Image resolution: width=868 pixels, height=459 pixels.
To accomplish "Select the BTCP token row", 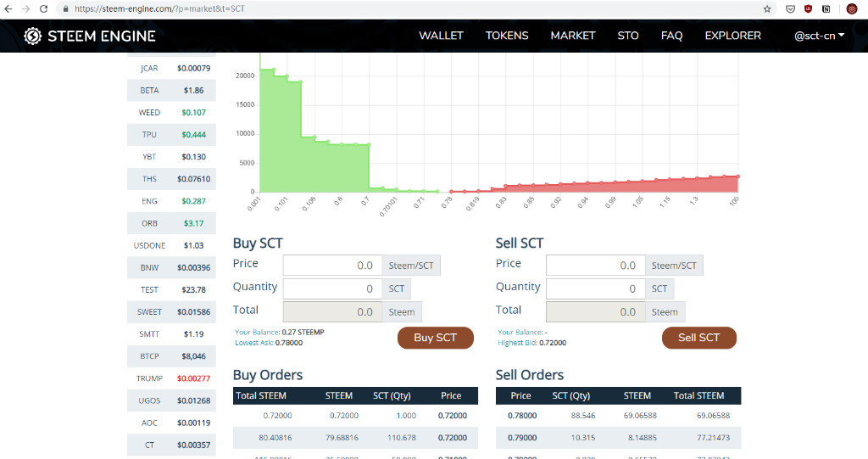I will [171, 356].
